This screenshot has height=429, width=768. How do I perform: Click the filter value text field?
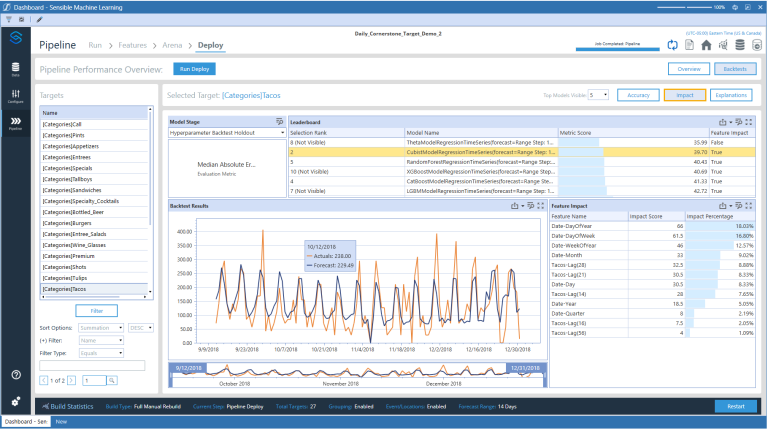click(x=92, y=365)
